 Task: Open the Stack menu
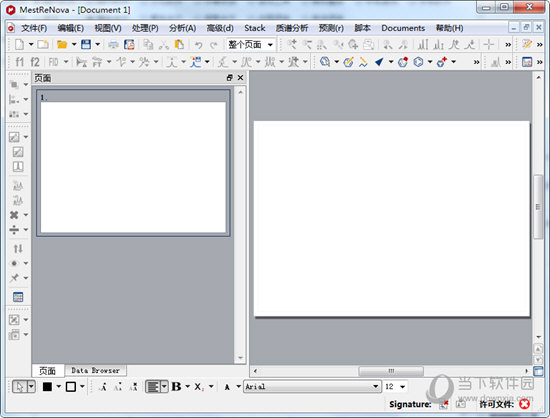tap(255, 28)
